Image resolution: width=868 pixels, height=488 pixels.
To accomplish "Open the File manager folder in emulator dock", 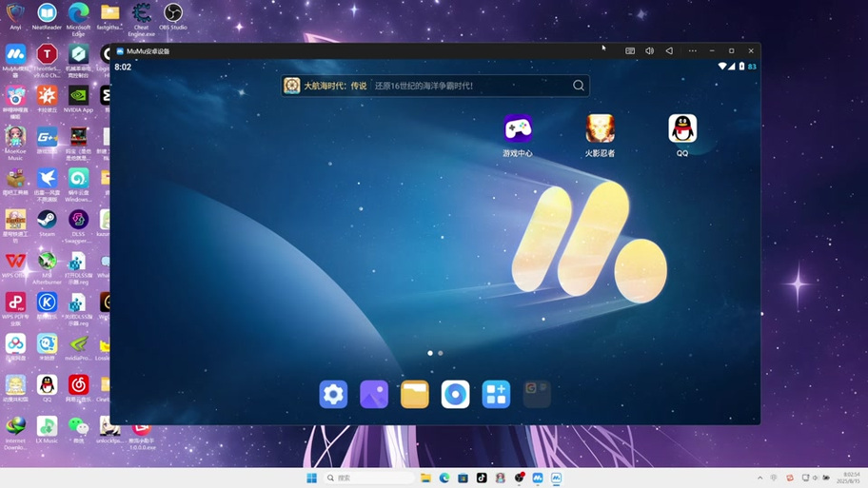I will click(415, 394).
